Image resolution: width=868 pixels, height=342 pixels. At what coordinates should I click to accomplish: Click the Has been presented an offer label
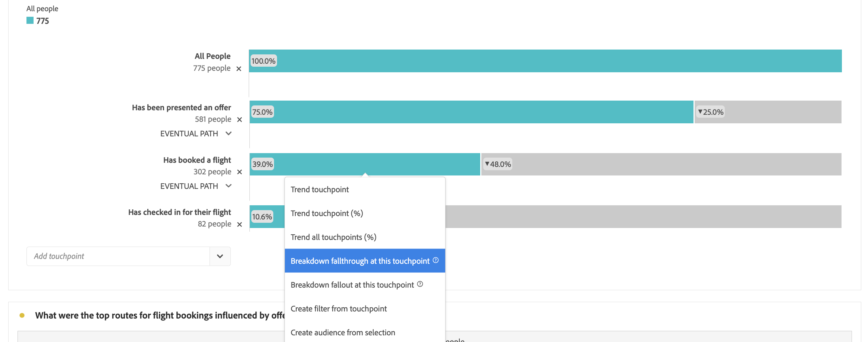click(x=182, y=108)
